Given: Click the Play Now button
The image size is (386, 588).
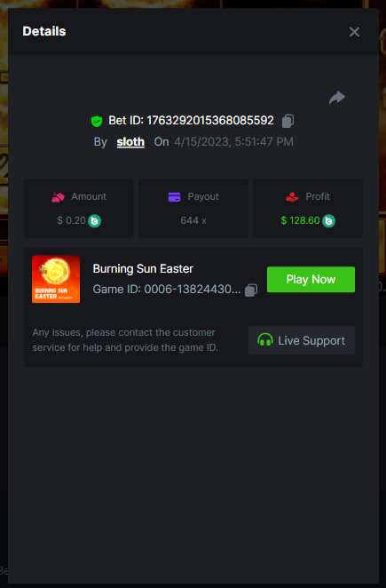Looking at the screenshot, I should click(311, 280).
